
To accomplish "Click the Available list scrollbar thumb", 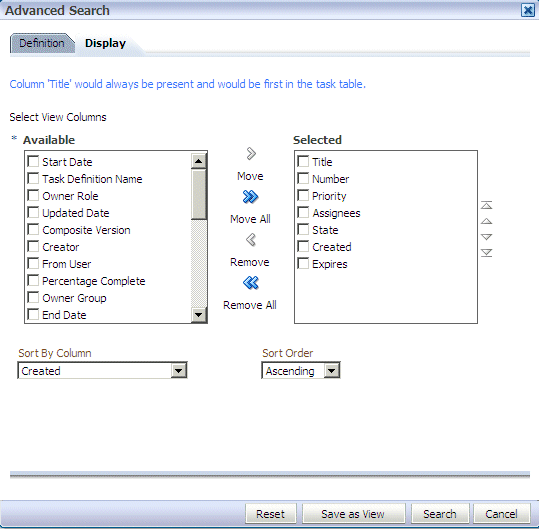I will click(x=199, y=194).
